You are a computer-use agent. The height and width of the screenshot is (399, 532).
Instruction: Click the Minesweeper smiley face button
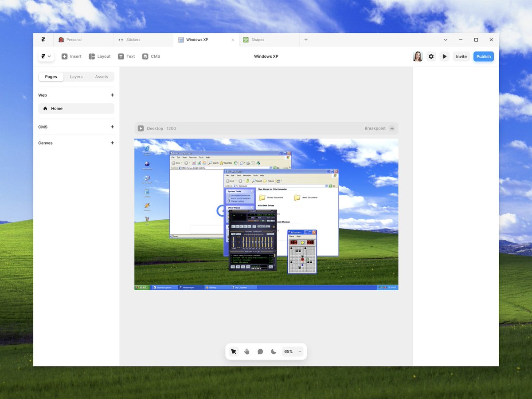[x=302, y=242]
